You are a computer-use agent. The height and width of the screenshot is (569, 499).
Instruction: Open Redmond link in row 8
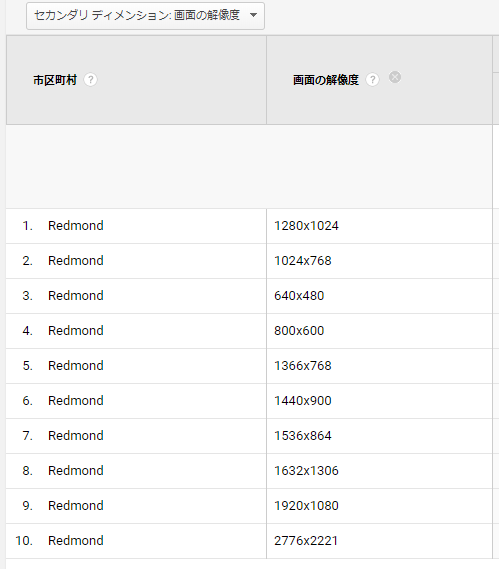pyautogui.click(x=76, y=471)
